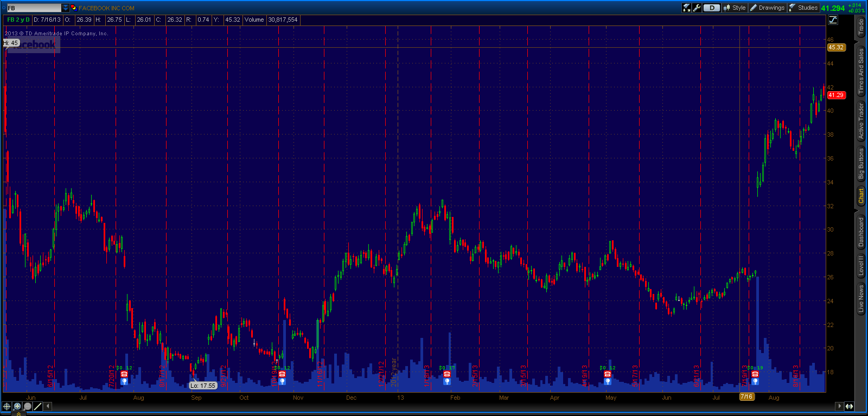This screenshot has width=868, height=416.
Task: Open the Times And Sales tab
Action: point(861,71)
